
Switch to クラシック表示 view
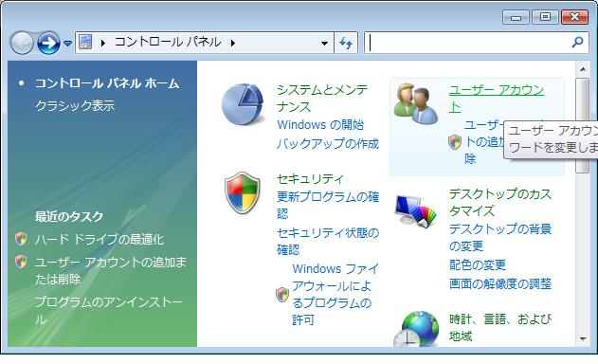click(75, 105)
